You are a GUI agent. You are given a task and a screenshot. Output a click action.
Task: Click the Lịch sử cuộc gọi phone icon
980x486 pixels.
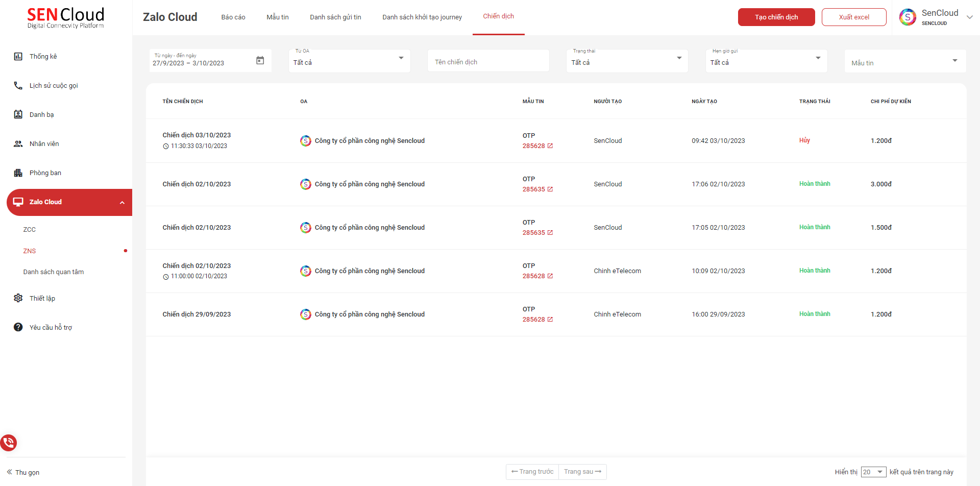[18, 86]
